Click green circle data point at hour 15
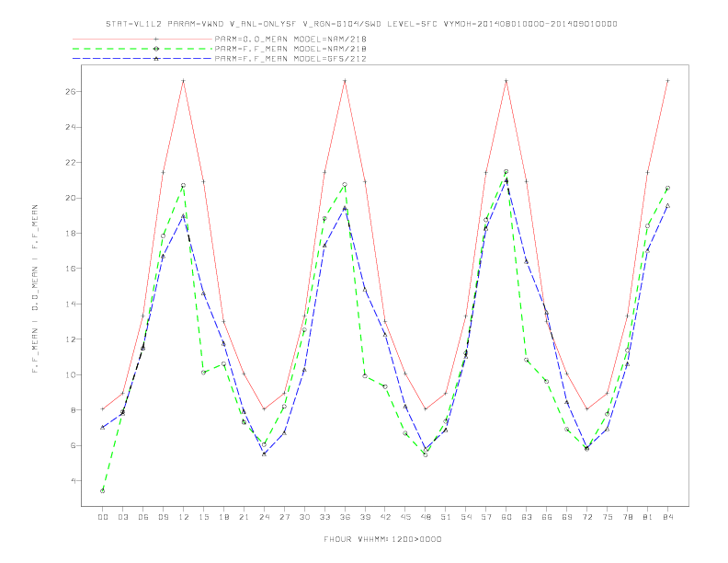This screenshot has width=728, height=563. 203,373
